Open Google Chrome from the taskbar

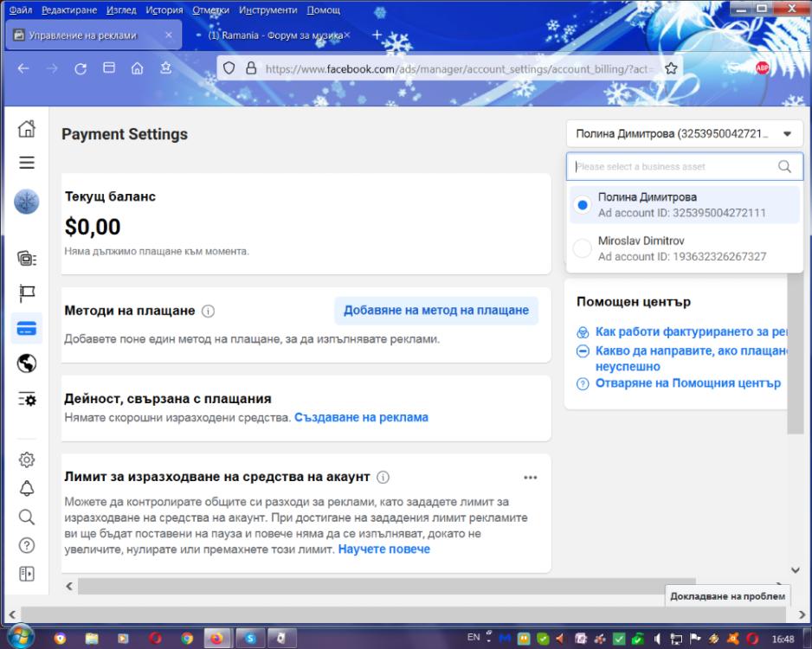(188, 638)
